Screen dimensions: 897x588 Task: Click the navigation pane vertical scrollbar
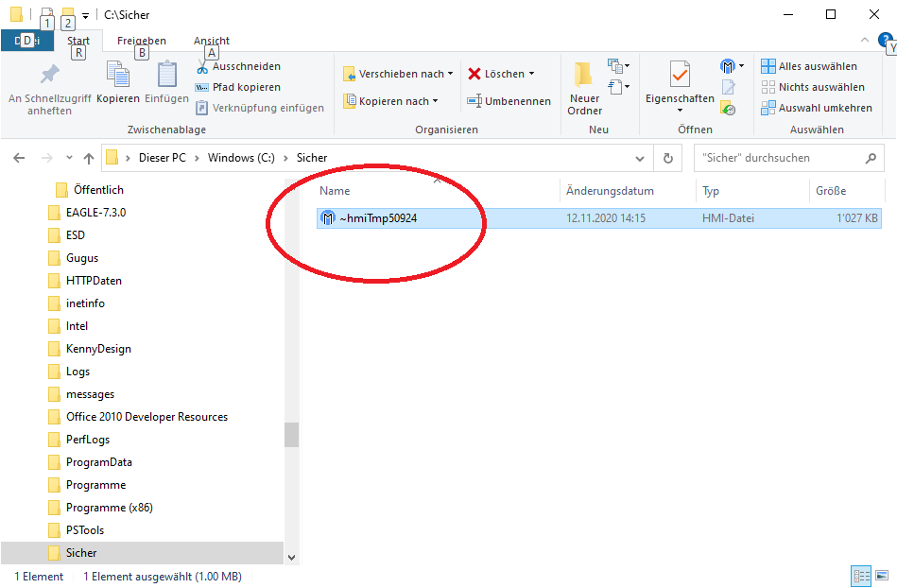(x=291, y=434)
